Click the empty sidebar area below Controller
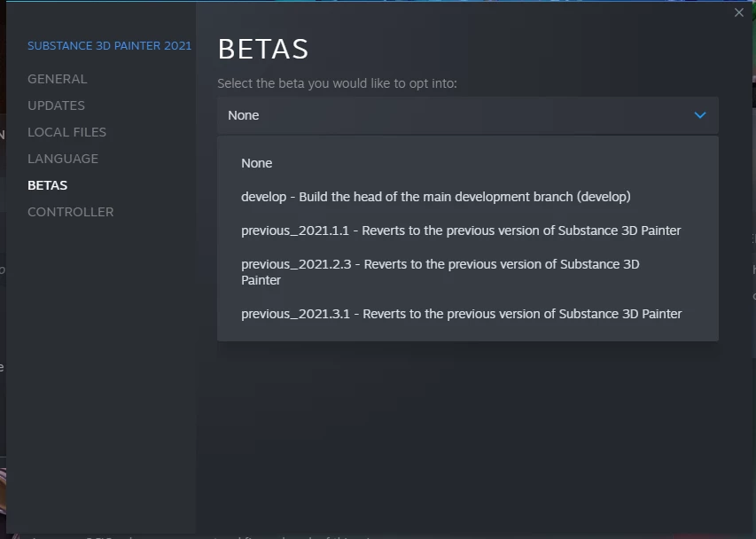 (x=101, y=372)
